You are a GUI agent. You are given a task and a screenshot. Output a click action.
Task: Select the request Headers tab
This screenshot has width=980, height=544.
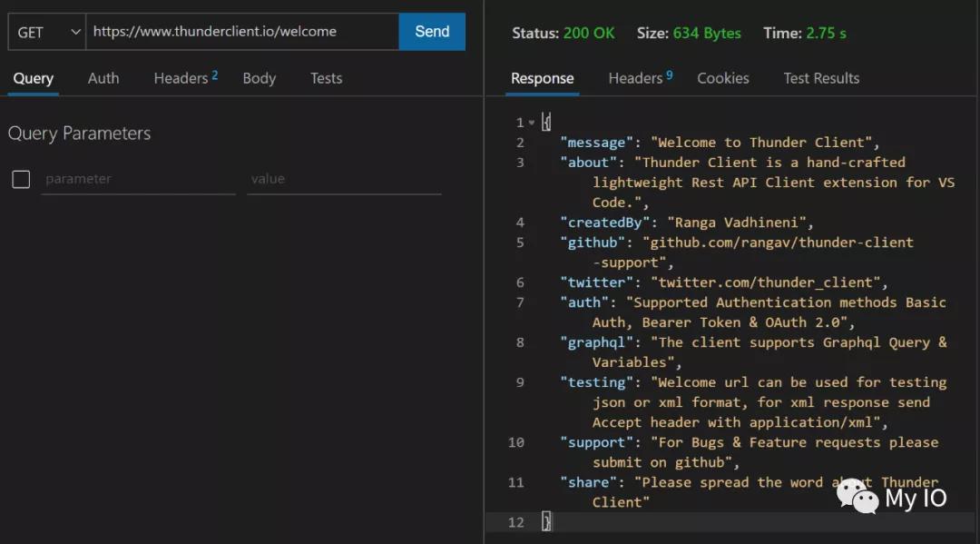pyautogui.click(x=185, y=78)
